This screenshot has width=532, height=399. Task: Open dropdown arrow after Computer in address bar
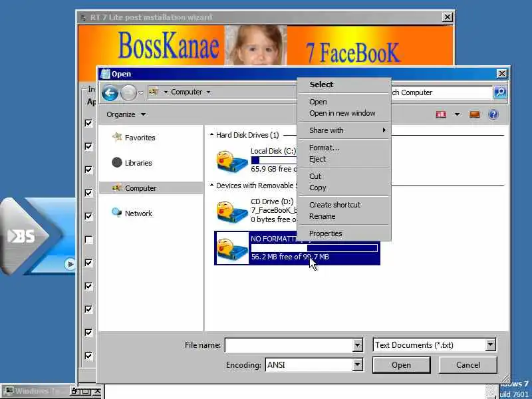click(x=208, y=92)
